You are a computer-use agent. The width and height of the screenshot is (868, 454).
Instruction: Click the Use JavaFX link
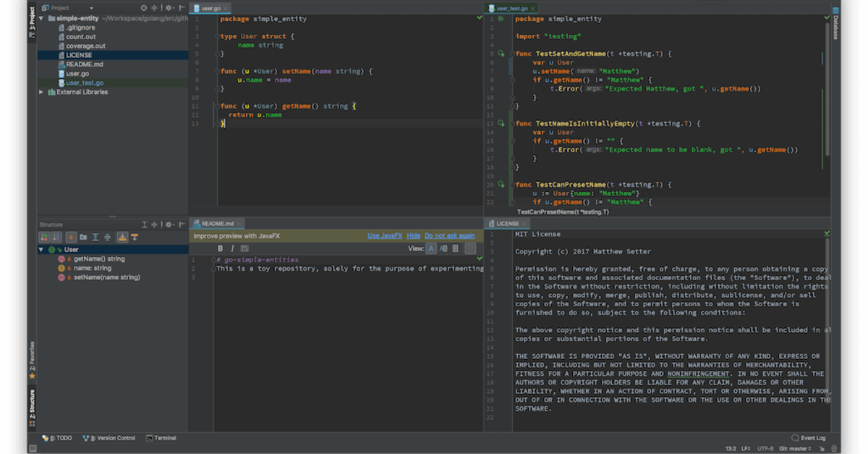point(385,235)
